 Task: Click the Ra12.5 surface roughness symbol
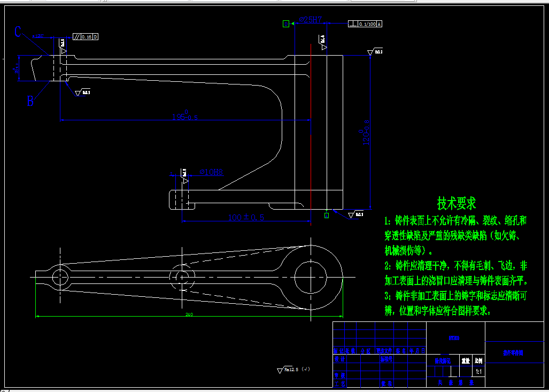292,368
